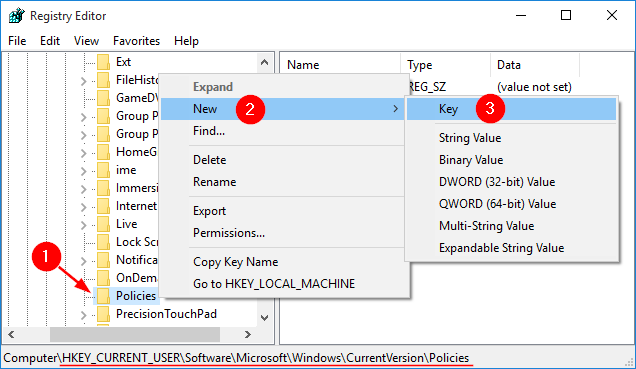
Task: Expand the Immersi tree node
Action: (84, 189)
